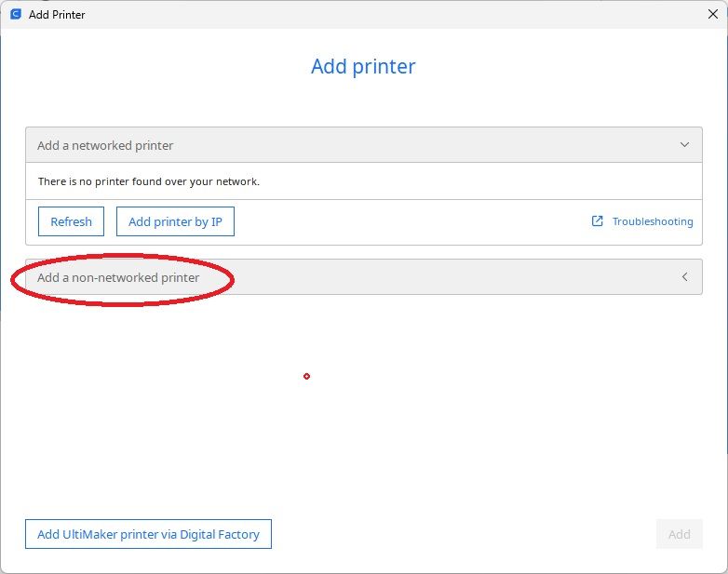Close the Add Printer dialog
This screenshot has height=574, width=728.
(x=713, y=14)
